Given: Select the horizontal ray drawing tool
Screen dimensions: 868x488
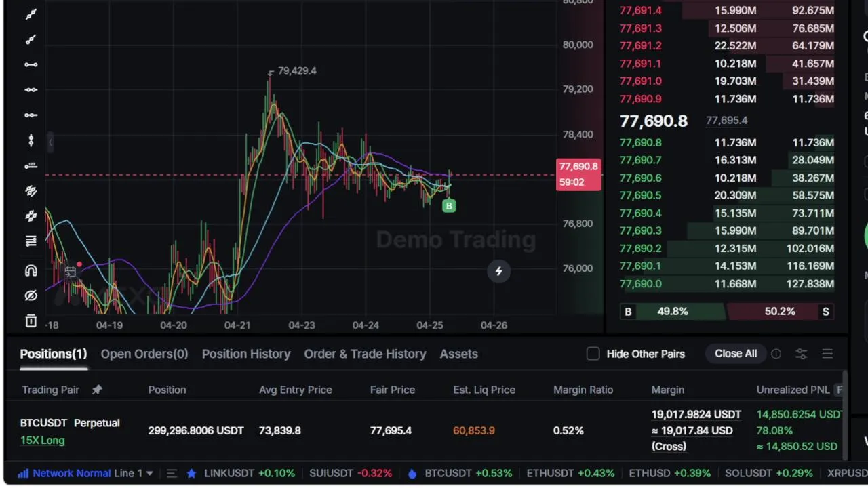Looking at the screenshot, I should click(31, 115).
